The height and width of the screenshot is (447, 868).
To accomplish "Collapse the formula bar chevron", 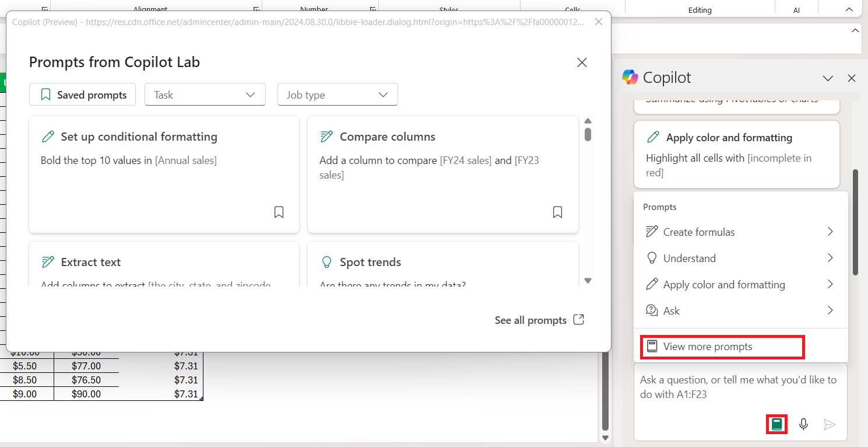I will pos(855,31).
